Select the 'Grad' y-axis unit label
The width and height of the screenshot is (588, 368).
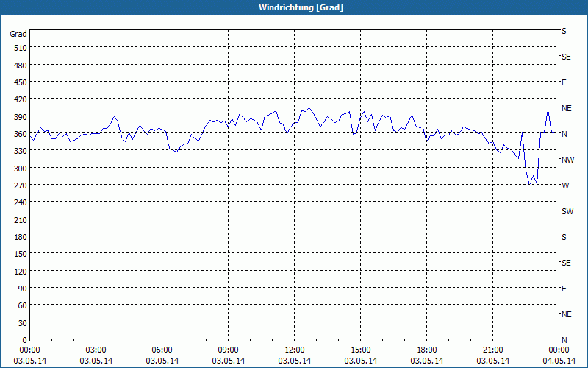[x=18, y=34]
